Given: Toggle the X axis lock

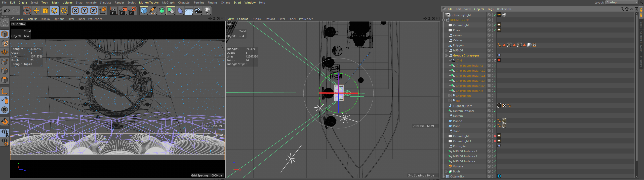Looking at the screenshot, I should pyautogui.click(x=75, y=11).
